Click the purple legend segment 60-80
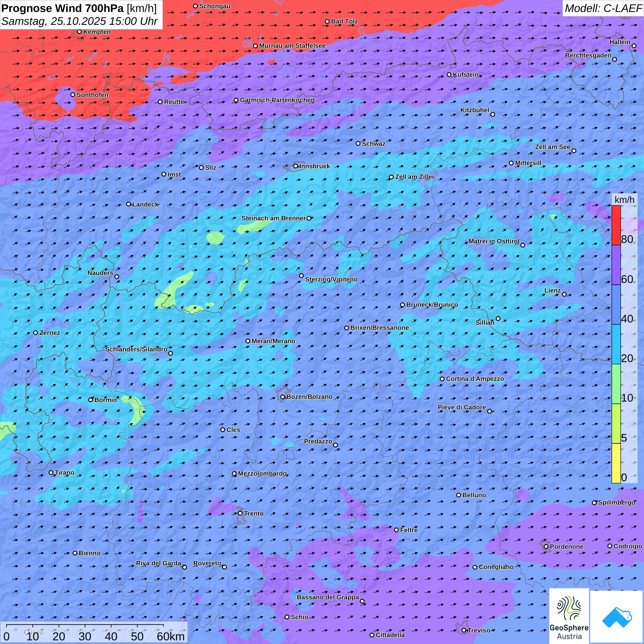 coord(616,265)
